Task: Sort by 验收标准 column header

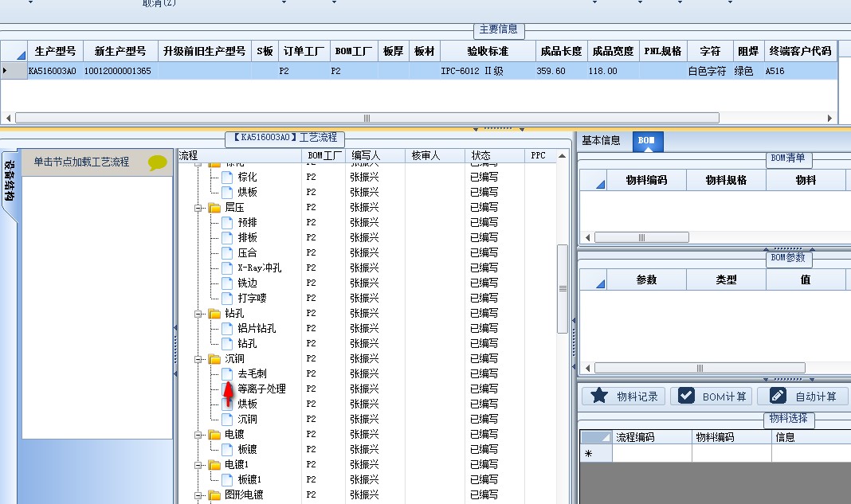Action: point(488,52)
